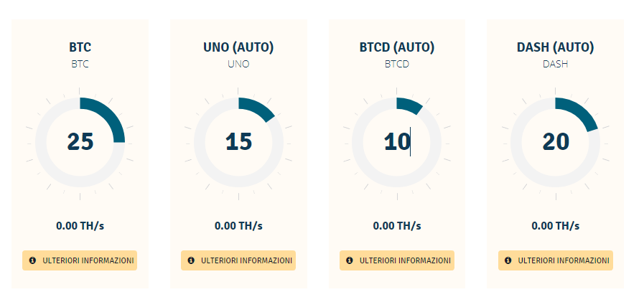
Task: Select the DASH percentage value 20
Action: [556, 141]
